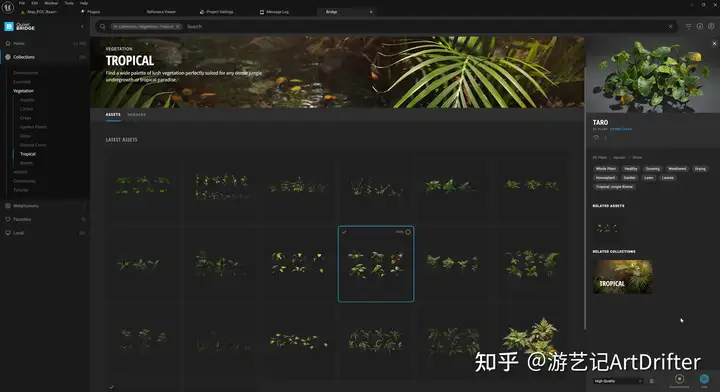Image resolution: width=720 pixels, height=392 pixels.
Task: Select the Tropical subcategory
Action: point(28,154)
